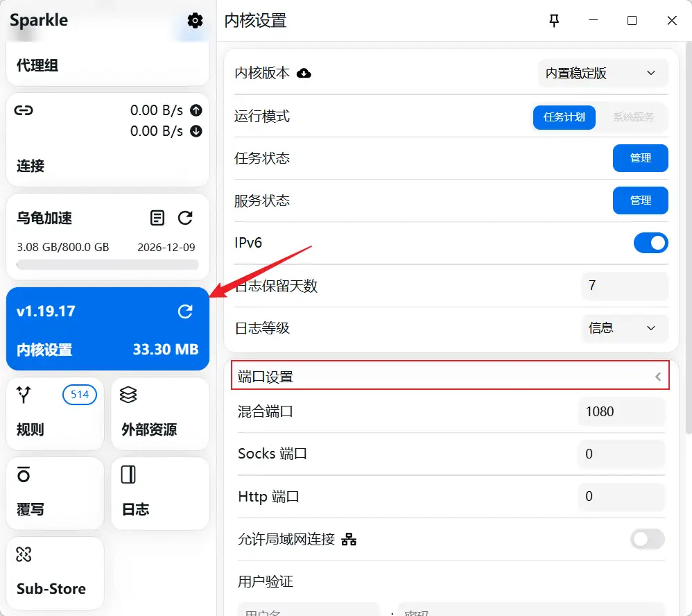Click the 混合端口 input field showing 1080
692x616 pixels.
[x=621, y=411]
